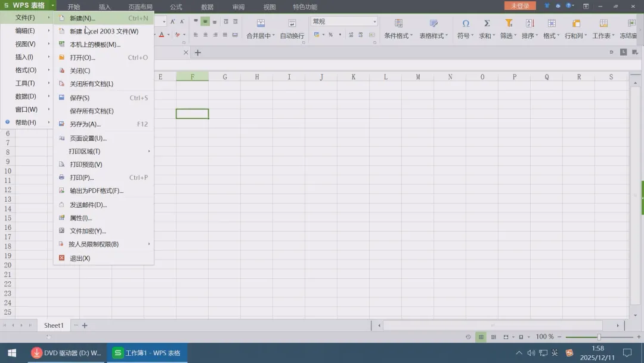The height and width of the screenshot is (363, 644).
Task: Open the 合并居中 dropdown arrow
Action: coord(274,36)
